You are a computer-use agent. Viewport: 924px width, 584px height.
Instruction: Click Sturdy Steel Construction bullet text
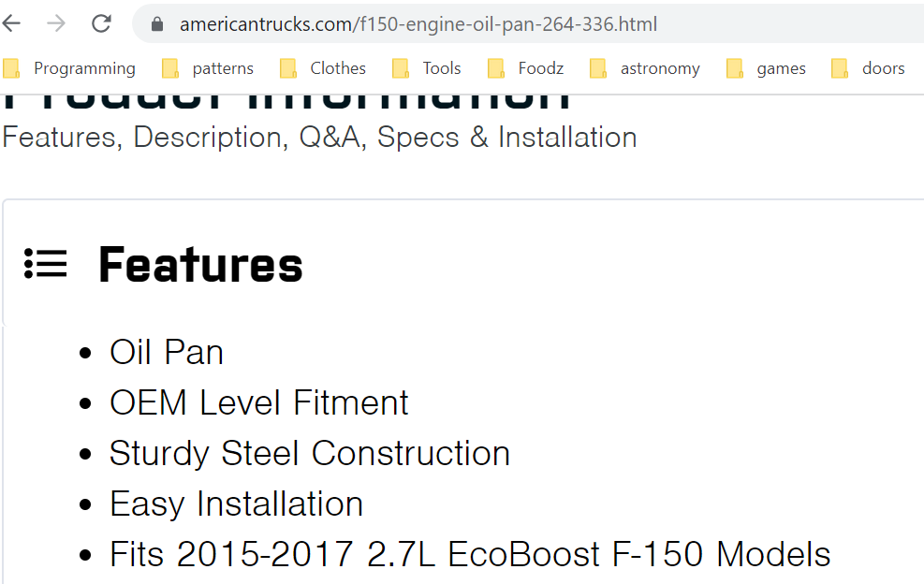tap(309, 454)
